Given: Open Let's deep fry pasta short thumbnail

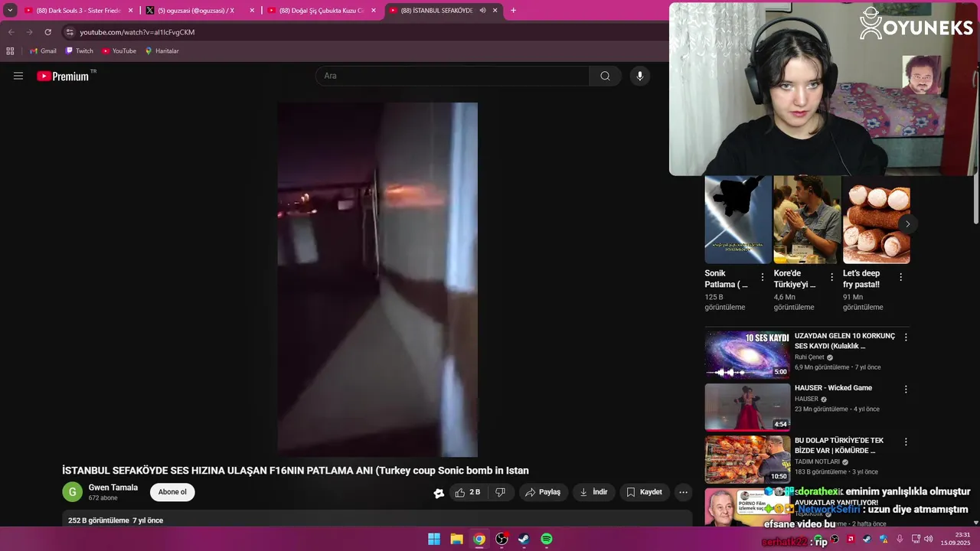Looking at the screenshot, I should [877, 220].
